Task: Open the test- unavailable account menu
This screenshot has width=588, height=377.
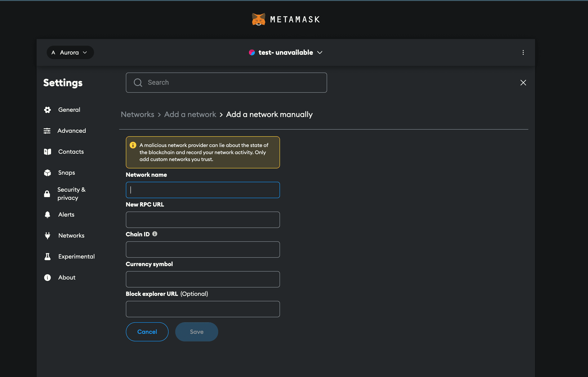Action: coord(286,52)
